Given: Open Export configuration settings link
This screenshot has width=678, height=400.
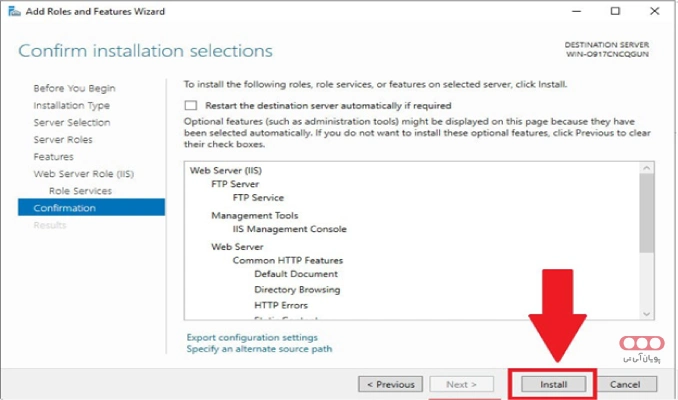Looking at the screenshot, I should (252, 337).
